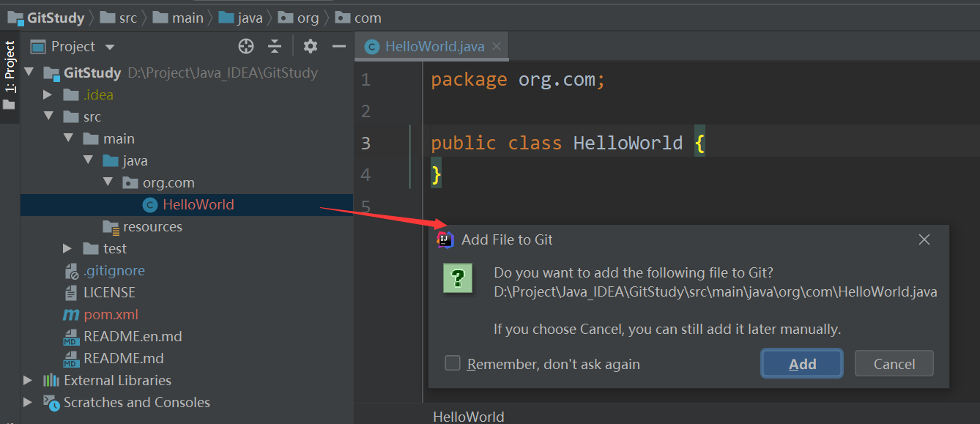Select the README.md file

coord(123,358)
